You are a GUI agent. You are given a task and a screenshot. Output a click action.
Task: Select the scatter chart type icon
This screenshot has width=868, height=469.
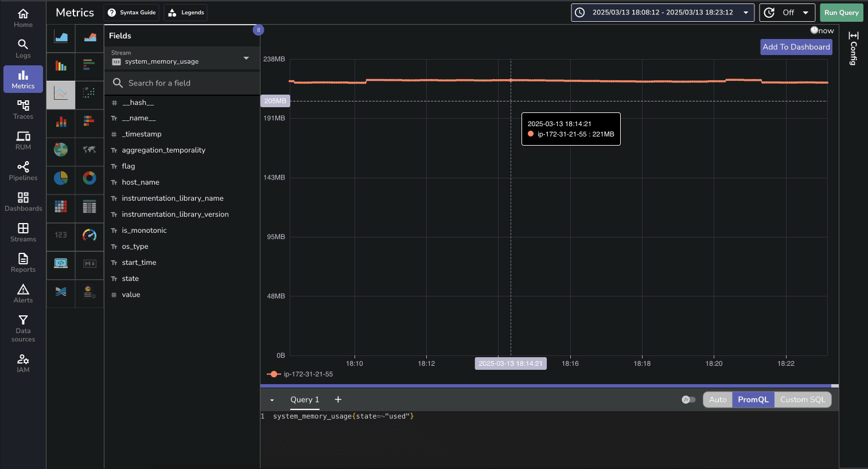(89, 93)
